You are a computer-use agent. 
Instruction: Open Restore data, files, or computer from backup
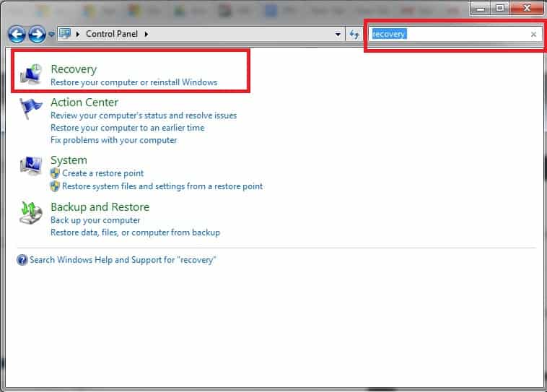point(136,232)
